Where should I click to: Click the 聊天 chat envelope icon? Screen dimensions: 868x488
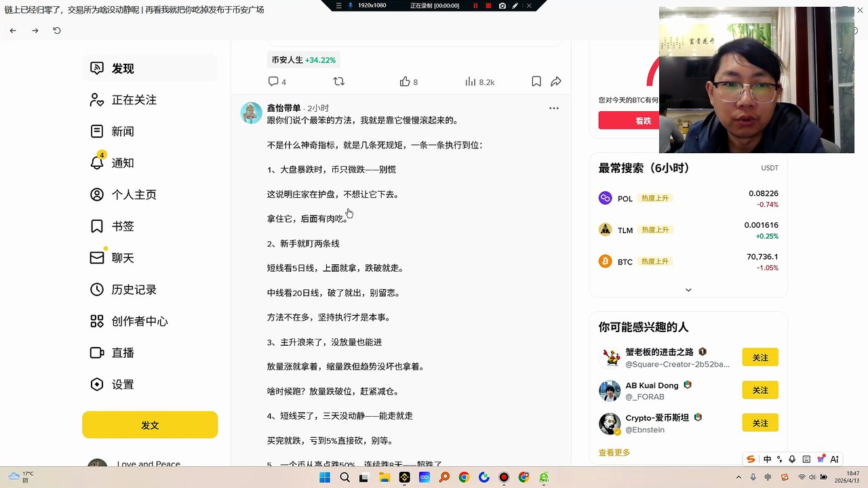[x=97, y=258]
